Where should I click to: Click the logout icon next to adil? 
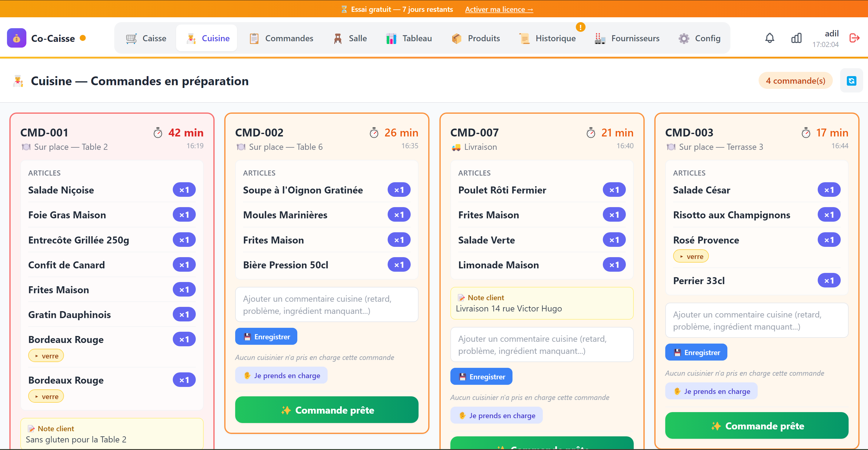pyautogui.click(x=854, y=38)
